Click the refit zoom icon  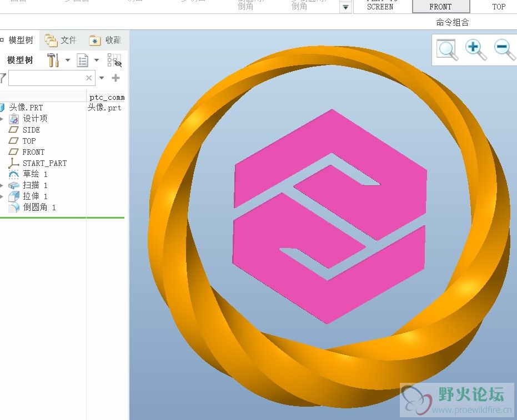tap(447, 50)
